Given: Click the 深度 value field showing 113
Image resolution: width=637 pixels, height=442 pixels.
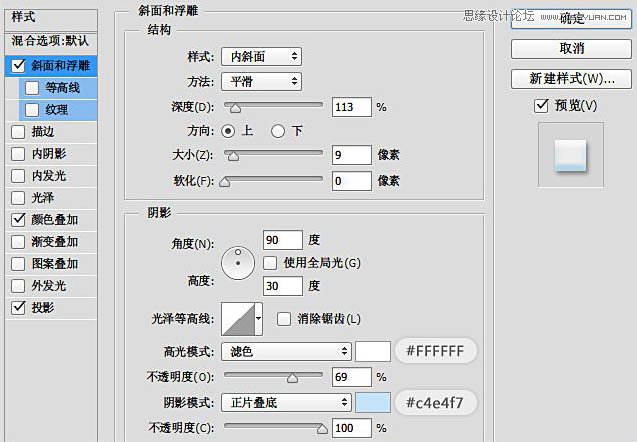Looking at the screenshot, I should pyautogui.click(x=351, y=107).
